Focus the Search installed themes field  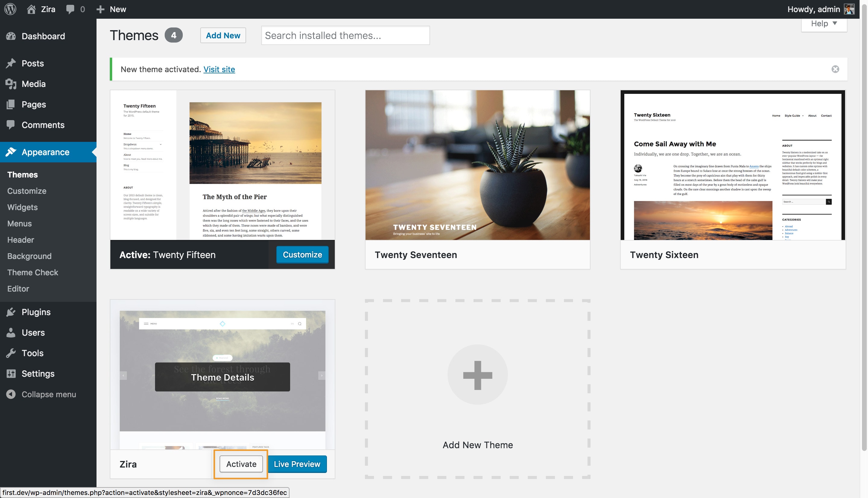coord(345,35)
